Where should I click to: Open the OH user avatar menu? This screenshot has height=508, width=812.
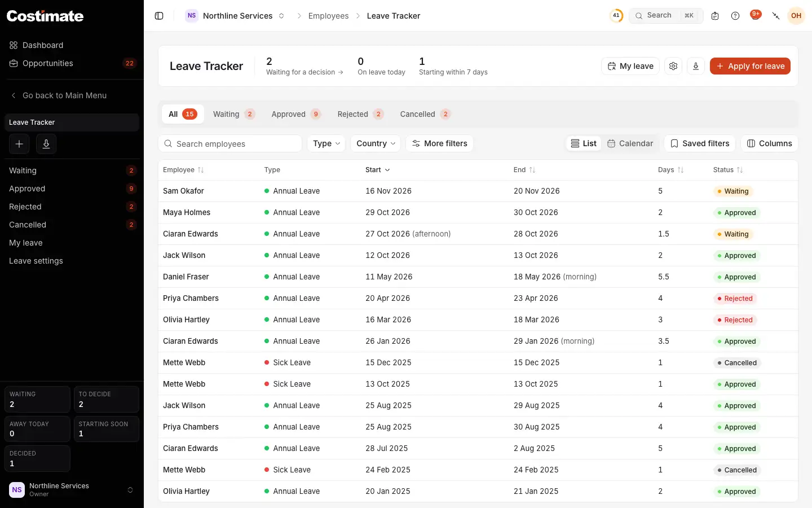[x=796, y=16]
